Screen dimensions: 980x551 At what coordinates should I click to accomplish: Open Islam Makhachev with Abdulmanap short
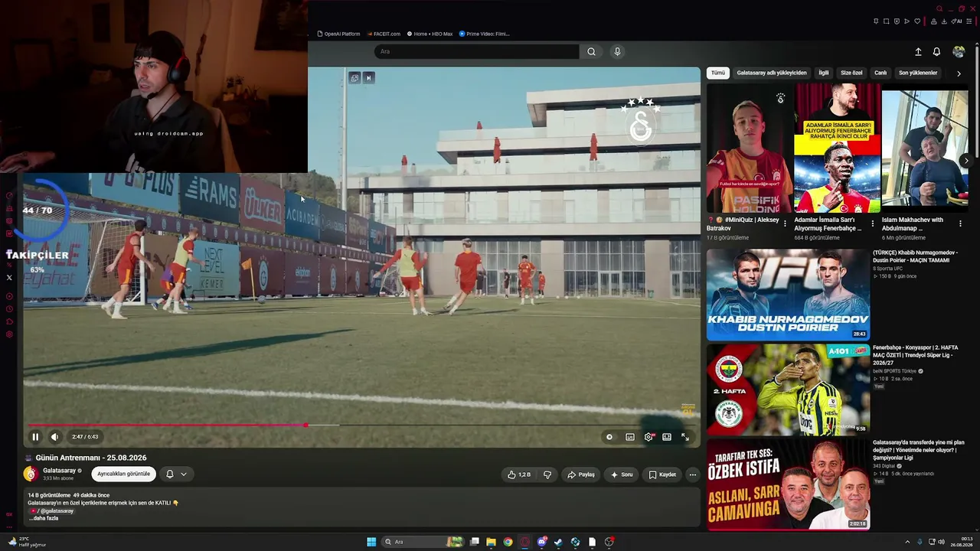[925, 148]
